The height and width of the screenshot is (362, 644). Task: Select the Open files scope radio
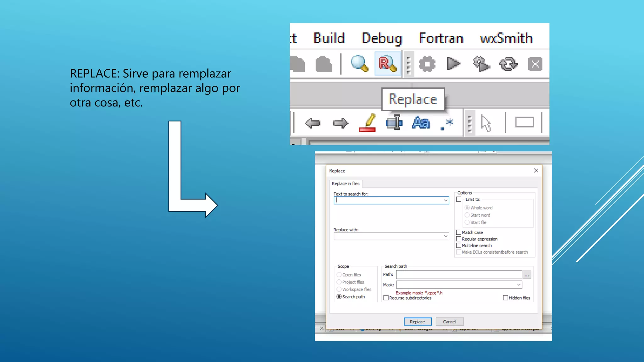pyautogui.click(x=339, y=275)
